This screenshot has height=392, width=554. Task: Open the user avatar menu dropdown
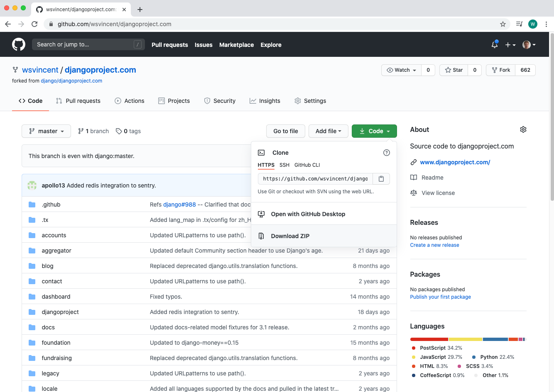click(529, 44)
